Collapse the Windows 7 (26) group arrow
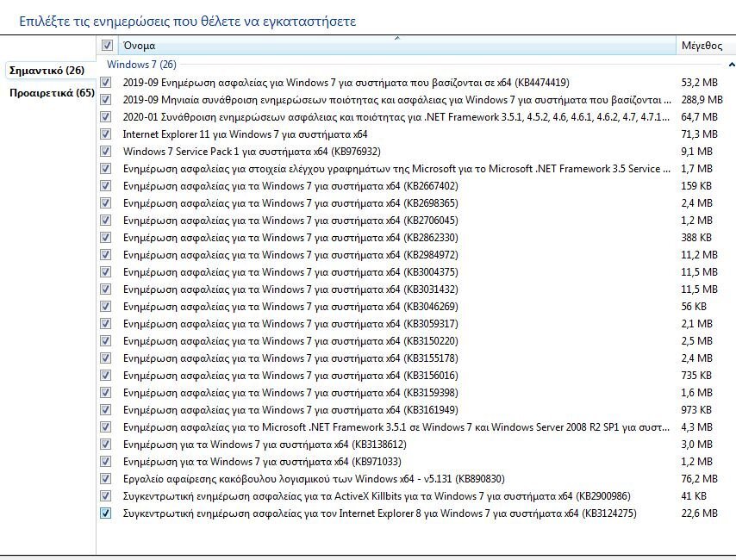This screenshot has width=736, height=560. 732,65
